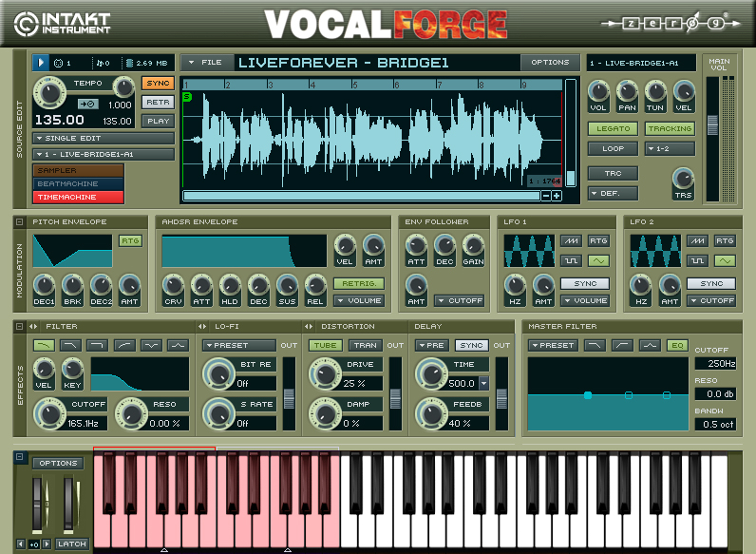Click the LATCH button
The height and width of the screenshot is (554, 756).
click(72, 544)
